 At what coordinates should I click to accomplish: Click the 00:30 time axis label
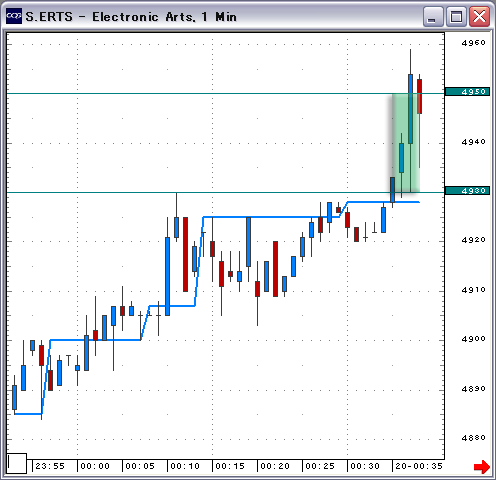[365, 466]
